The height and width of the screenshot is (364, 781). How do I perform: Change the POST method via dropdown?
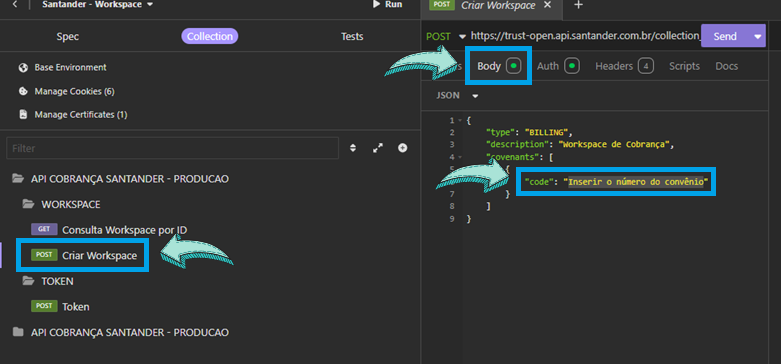pos(446,36)
